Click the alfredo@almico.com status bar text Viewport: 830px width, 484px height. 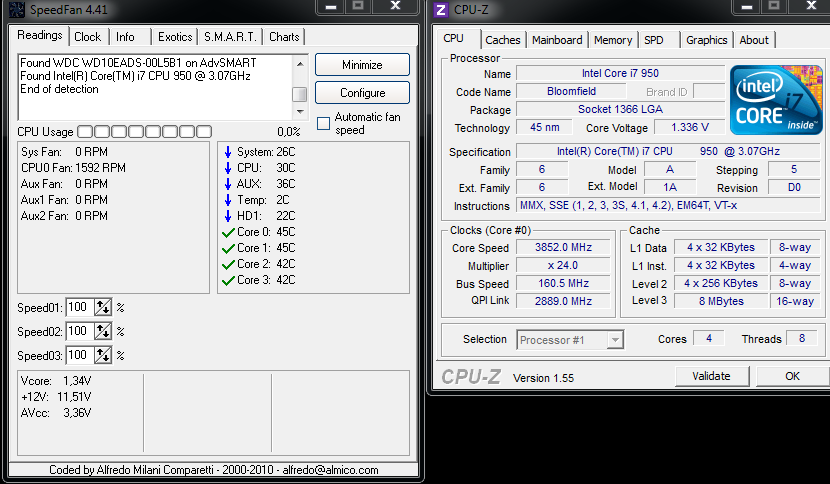point(330,470)
